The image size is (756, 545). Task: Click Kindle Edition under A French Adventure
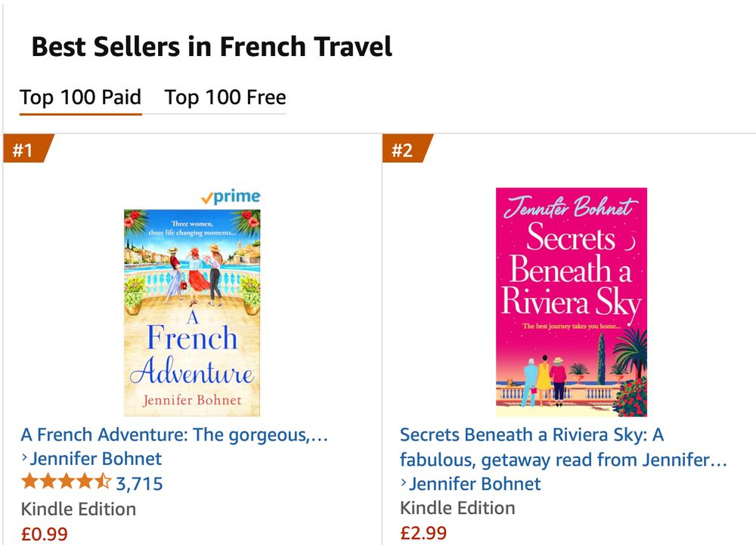tap(79, 509)
